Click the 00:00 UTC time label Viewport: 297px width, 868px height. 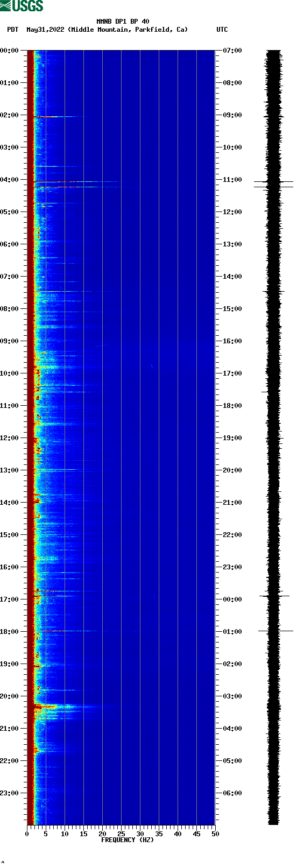[x=232, y=599]
